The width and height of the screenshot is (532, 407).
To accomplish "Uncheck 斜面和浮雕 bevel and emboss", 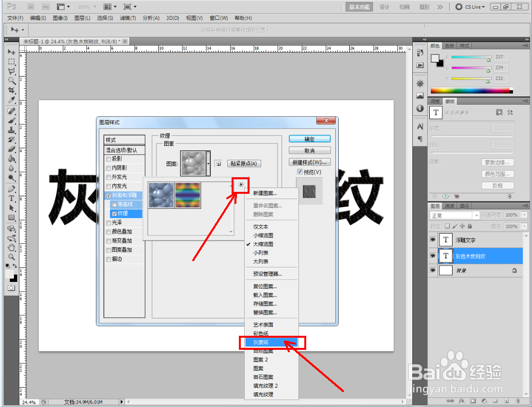I will [x=109, y=195].
